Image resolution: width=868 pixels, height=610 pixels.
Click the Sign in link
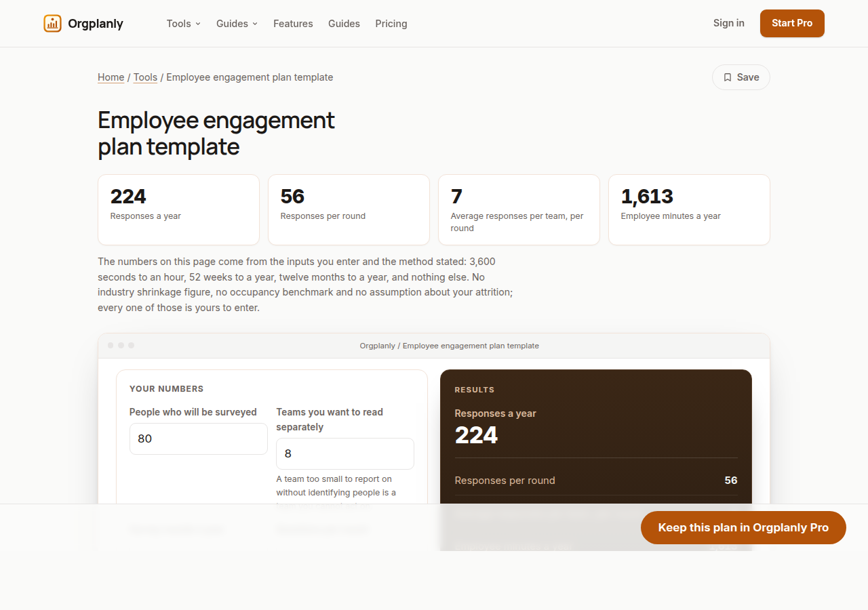point(728,23)
